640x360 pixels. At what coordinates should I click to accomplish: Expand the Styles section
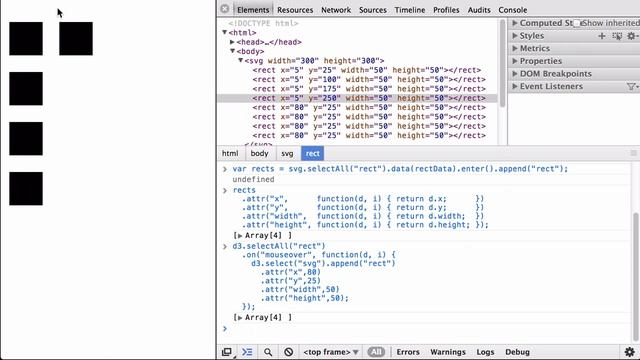click(x=515, y=36)
